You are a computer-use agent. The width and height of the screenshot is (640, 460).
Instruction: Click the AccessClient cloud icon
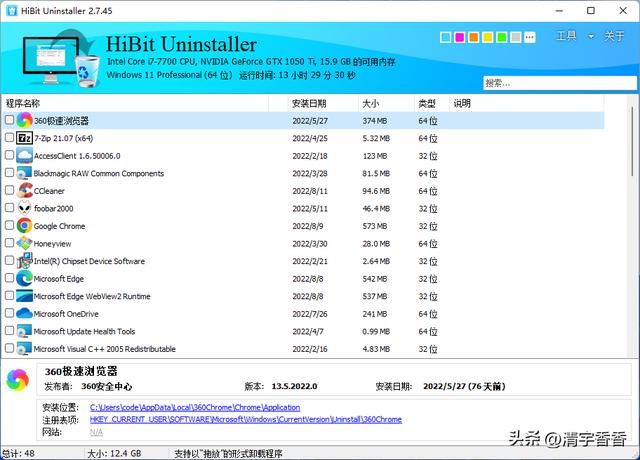click(x=24, y=156)
